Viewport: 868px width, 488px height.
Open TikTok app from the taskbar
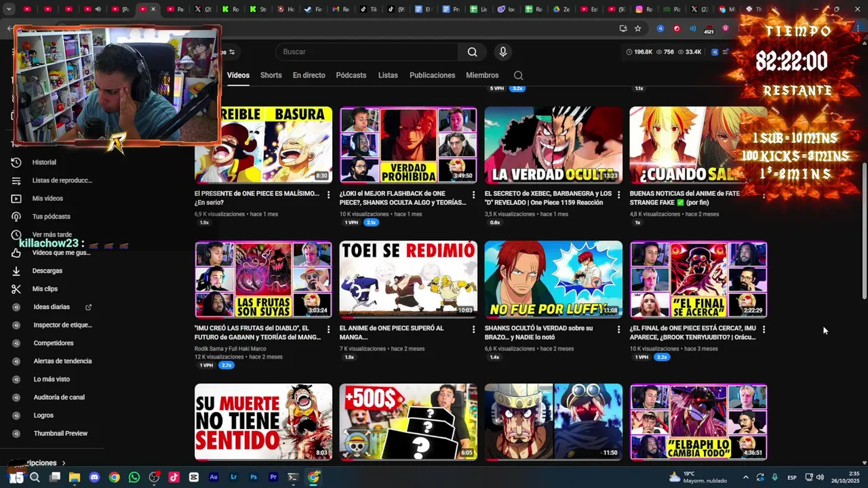(x=174, y=477)
